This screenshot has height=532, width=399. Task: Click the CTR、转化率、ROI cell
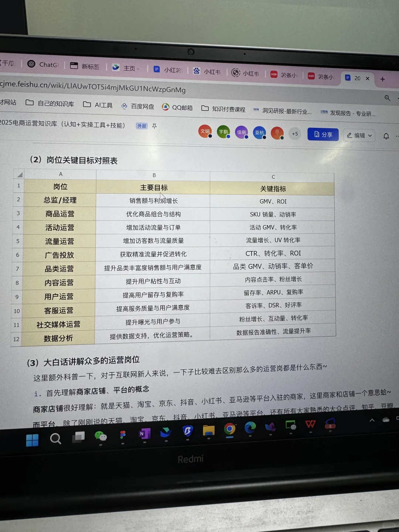coord(273,253)
